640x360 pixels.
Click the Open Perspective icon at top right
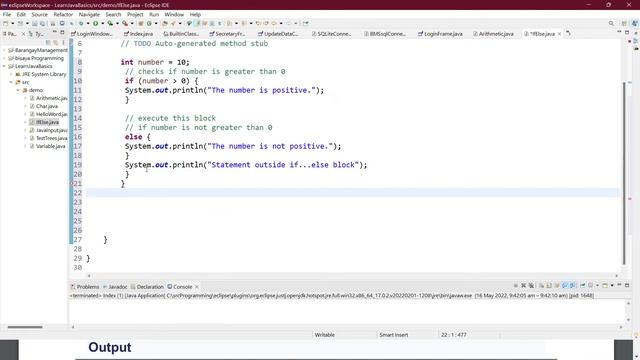coord(624,23)
